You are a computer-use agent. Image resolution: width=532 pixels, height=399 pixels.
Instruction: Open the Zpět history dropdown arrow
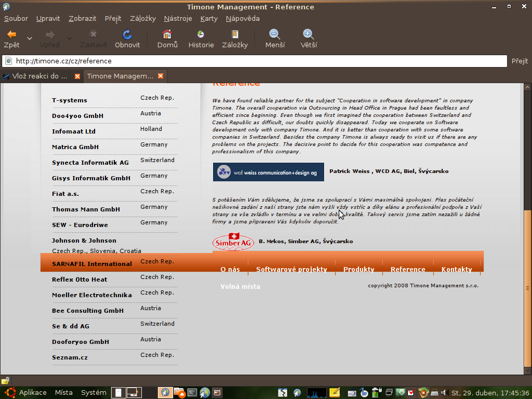30,38
